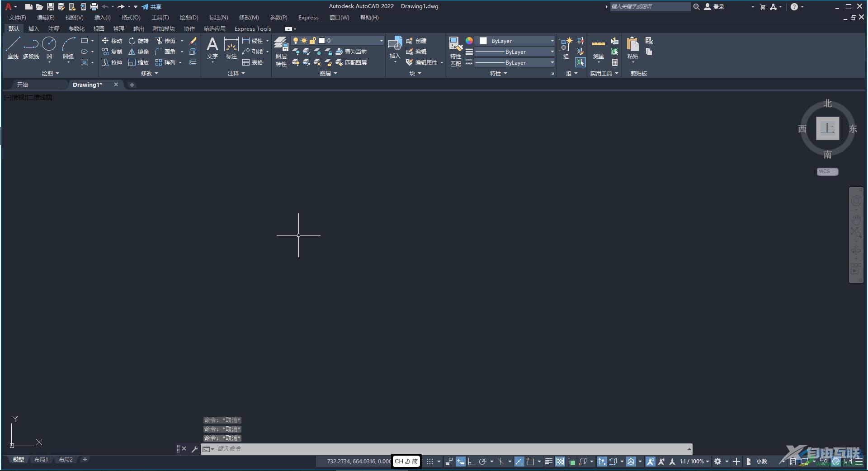Add a new drawing tab with plus
Image resolution: width=868 pixels, height=471 pixels.
(x=132, y=85)
